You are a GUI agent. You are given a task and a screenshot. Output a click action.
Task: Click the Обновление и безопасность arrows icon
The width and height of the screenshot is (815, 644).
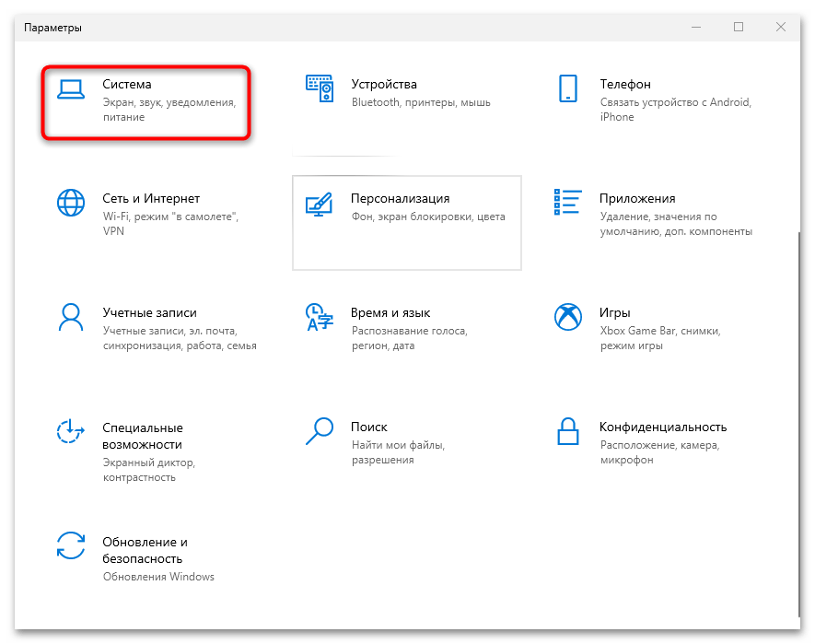[x=71, y=545]
